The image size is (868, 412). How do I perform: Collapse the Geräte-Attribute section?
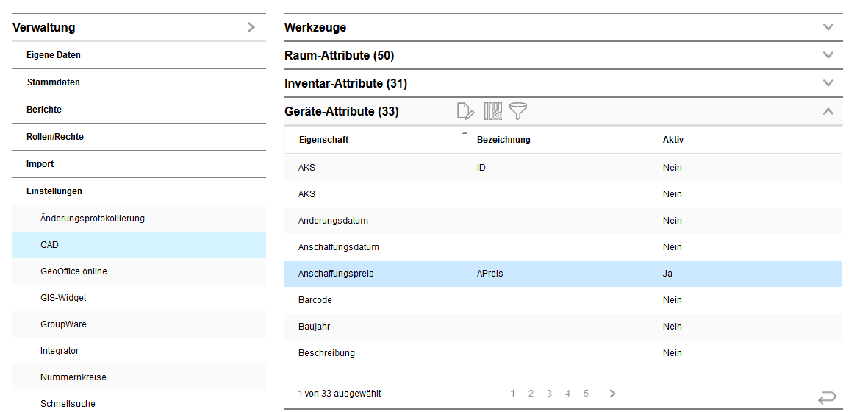click(x=828, y=112)
